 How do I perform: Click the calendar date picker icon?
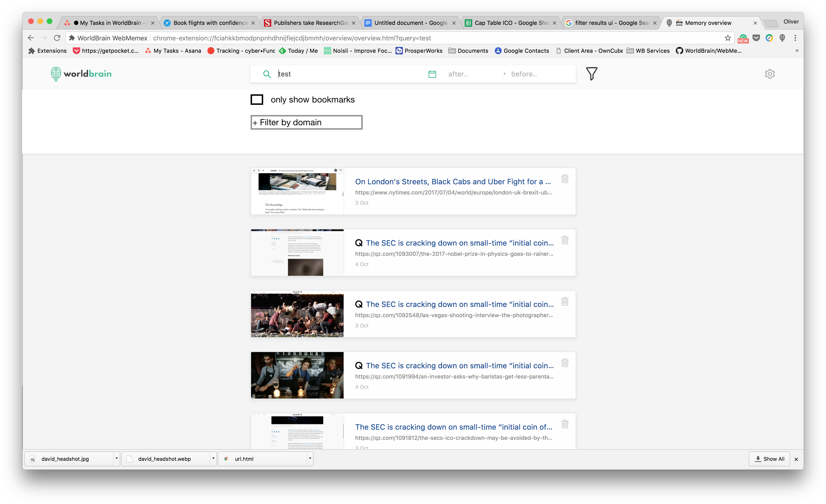click(x=432, y=74)
